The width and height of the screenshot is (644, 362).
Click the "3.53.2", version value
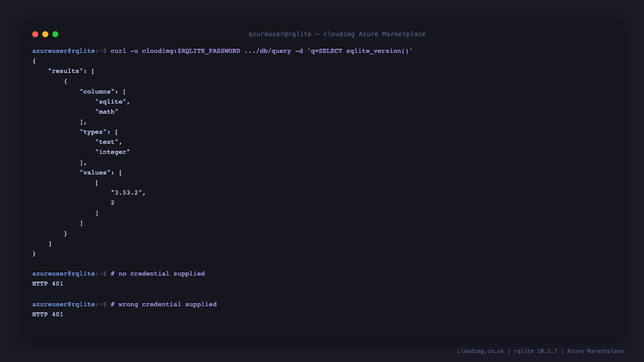128,193
